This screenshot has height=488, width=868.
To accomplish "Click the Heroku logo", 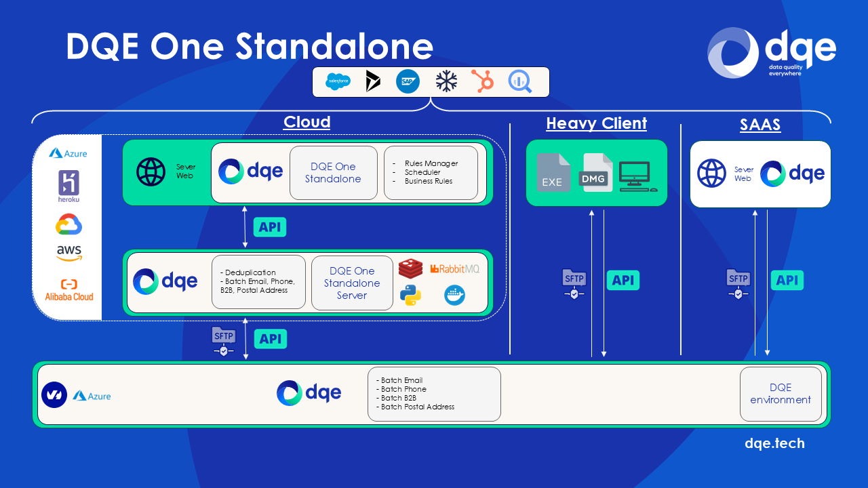I will [68, 186].
